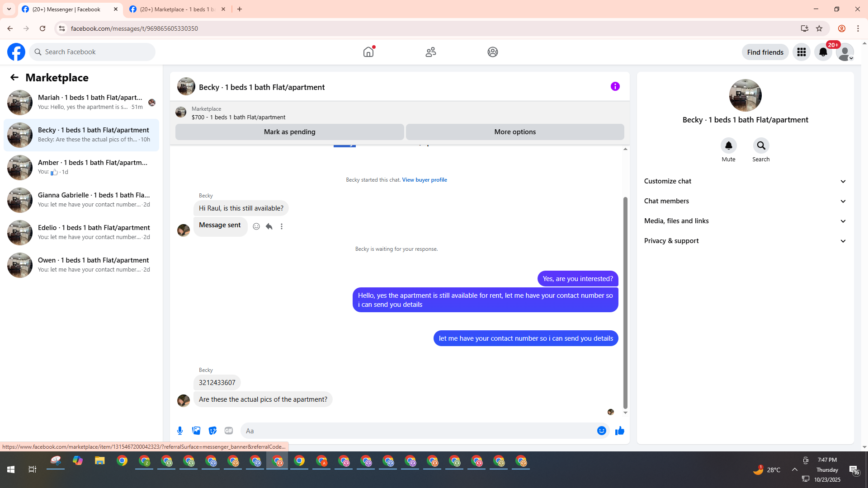
Task: Open the sticker picker icon
Action: pyautogui.click(x=212, y=431)
